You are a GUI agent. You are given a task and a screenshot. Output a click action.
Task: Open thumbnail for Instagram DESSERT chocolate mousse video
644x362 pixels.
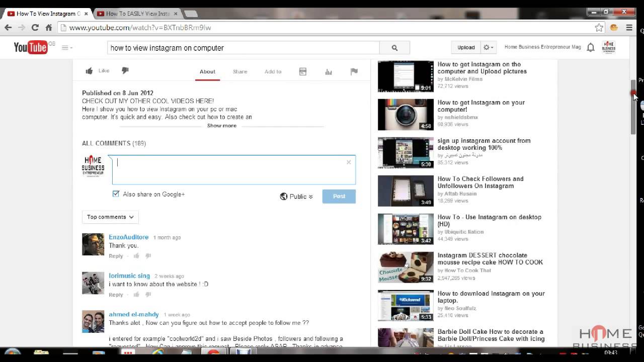pyautogui.click(x=406, y=267)
